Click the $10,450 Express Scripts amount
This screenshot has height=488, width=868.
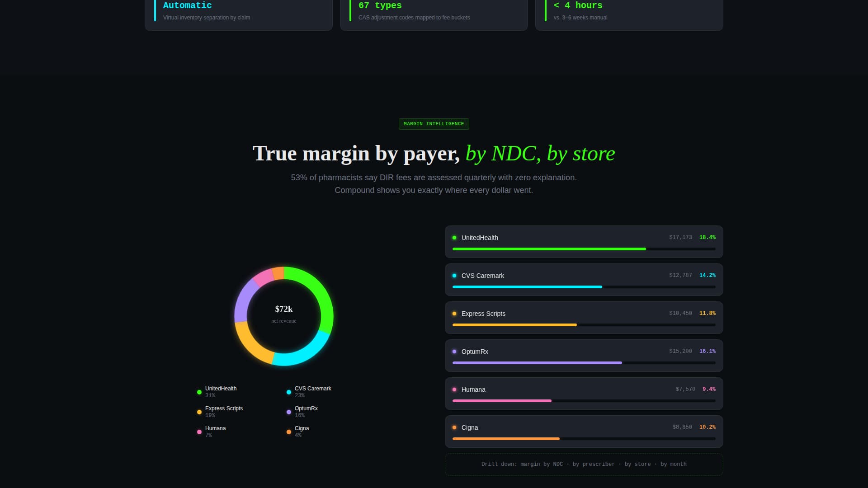click(680, 313)
